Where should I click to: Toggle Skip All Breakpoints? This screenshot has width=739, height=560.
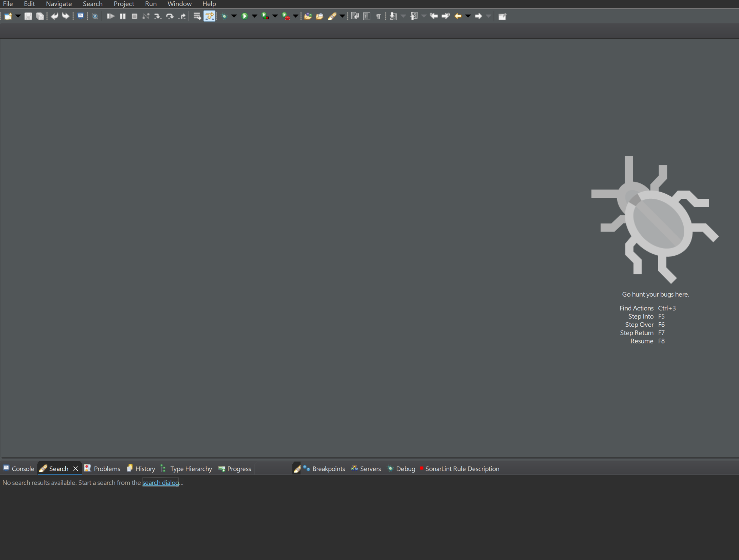click(x=95, y=16)
